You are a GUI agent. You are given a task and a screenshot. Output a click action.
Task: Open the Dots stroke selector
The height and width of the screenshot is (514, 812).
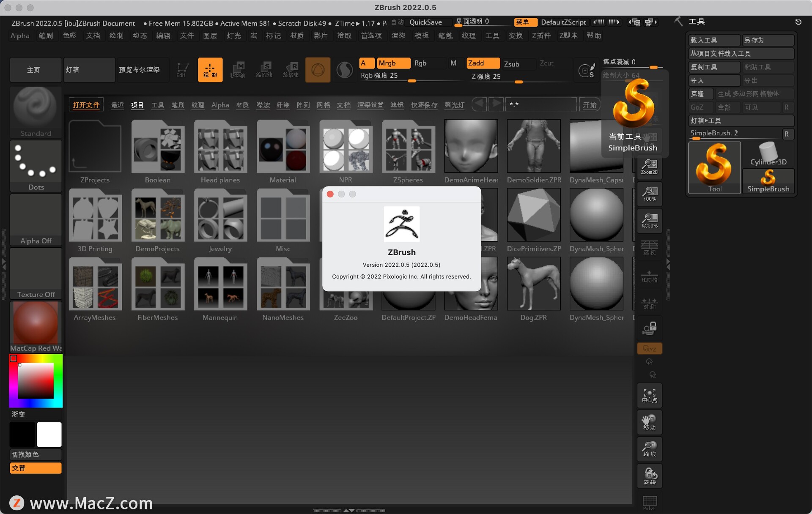tap(36, 166)
